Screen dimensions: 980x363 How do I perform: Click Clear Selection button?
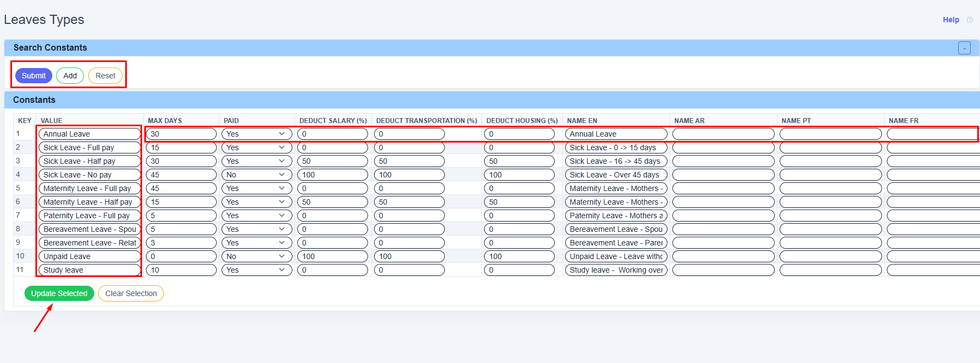point(131,293)
